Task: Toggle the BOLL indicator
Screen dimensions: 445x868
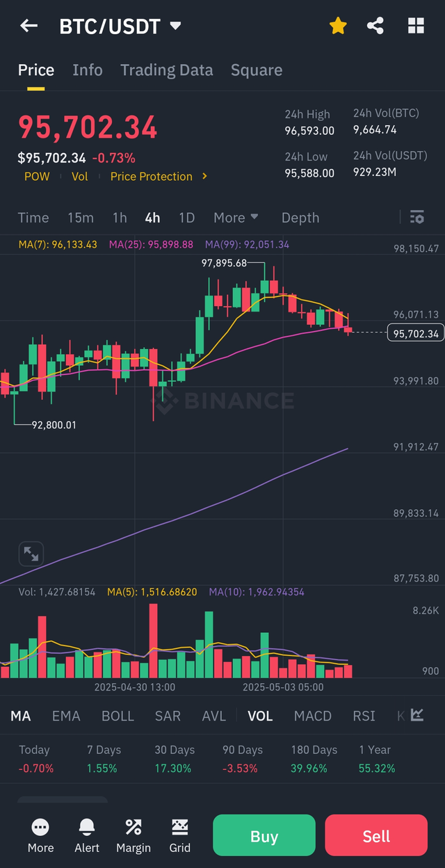Action: tap(118, 716)
